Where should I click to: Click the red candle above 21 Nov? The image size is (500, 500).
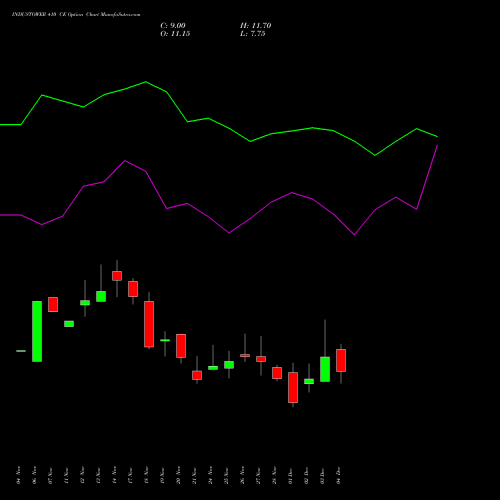point(197,375)
